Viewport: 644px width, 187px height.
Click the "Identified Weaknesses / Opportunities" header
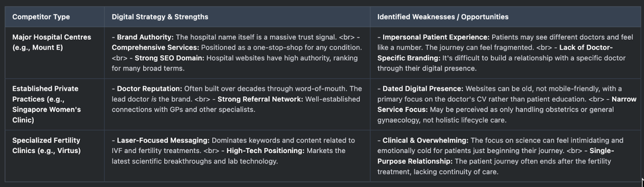coord(443,17)
